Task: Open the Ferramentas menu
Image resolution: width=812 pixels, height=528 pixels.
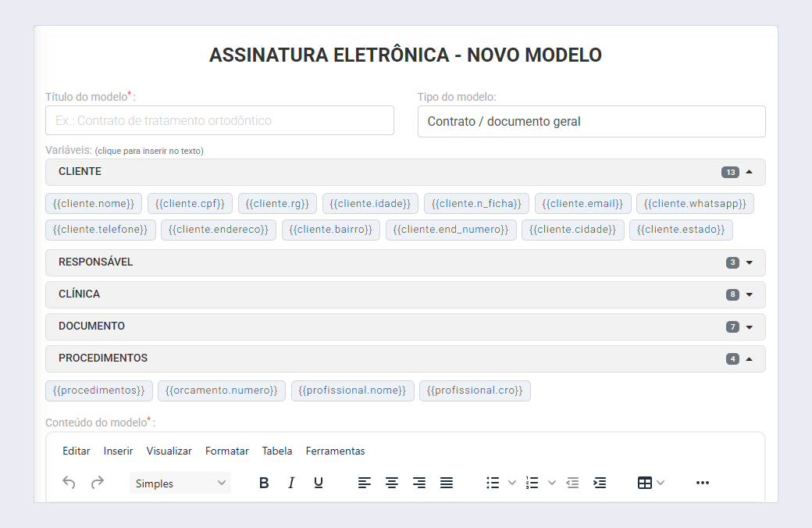Action: tap(335, 451)
